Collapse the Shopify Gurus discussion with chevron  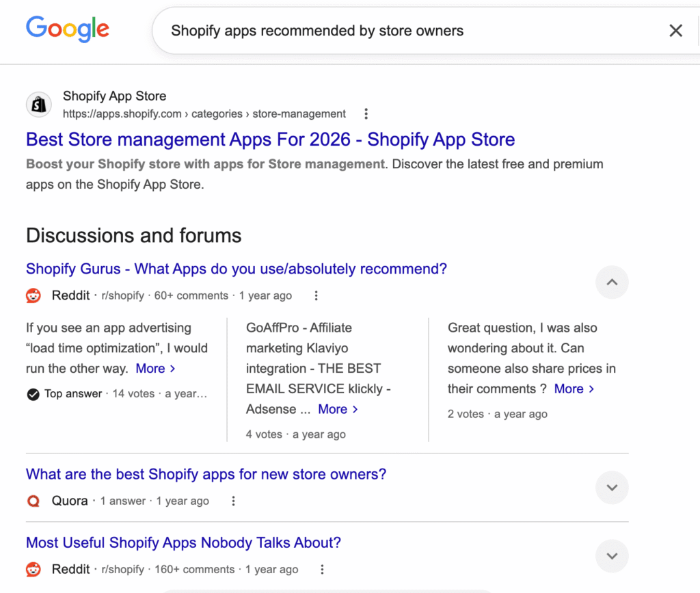612,282
